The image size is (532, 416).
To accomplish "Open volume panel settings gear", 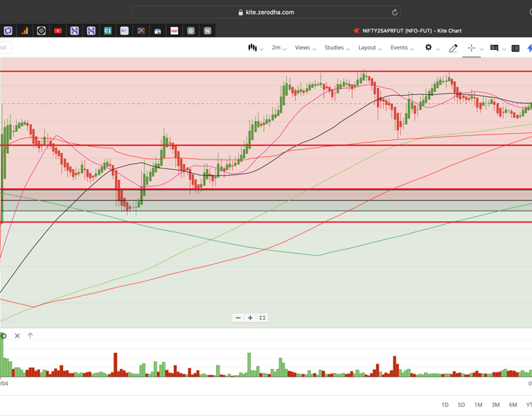I will click(3, 336).
